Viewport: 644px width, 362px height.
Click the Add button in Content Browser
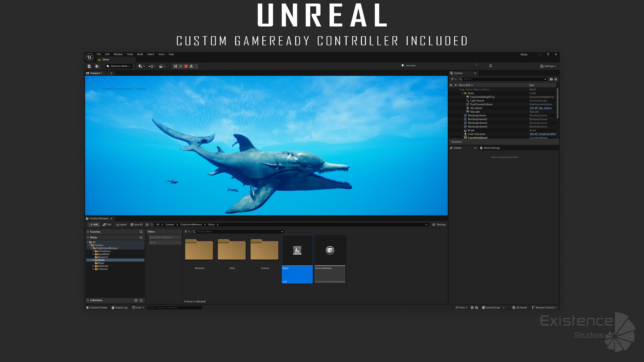point(94,225)
